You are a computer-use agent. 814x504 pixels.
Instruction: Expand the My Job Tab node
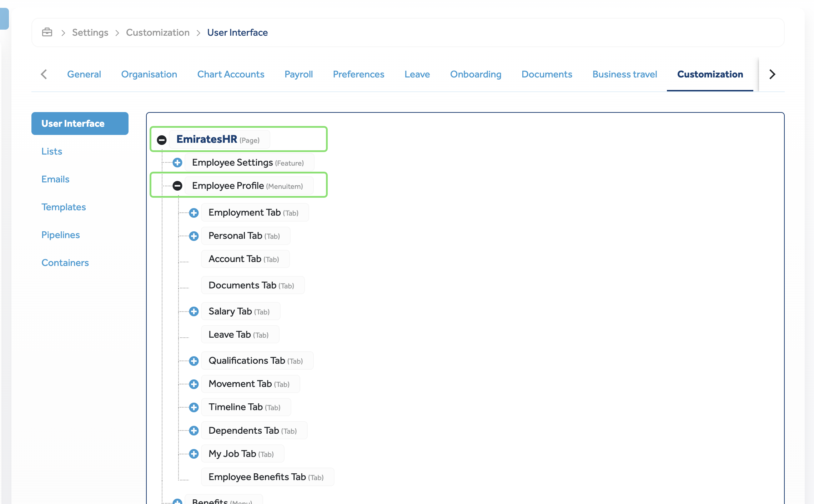pos(194,454)
